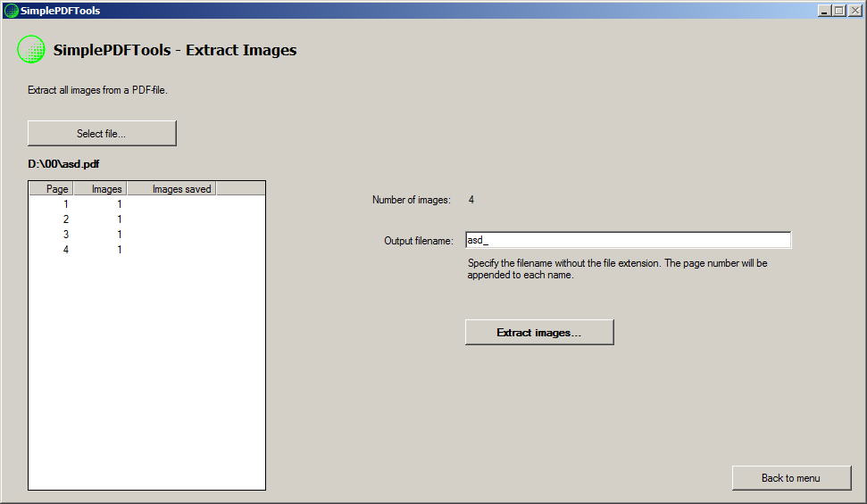Click the filename extension hint text
The width and height of the screenshot is (867, 504).
pyautogui.click(x=617, y=269)
